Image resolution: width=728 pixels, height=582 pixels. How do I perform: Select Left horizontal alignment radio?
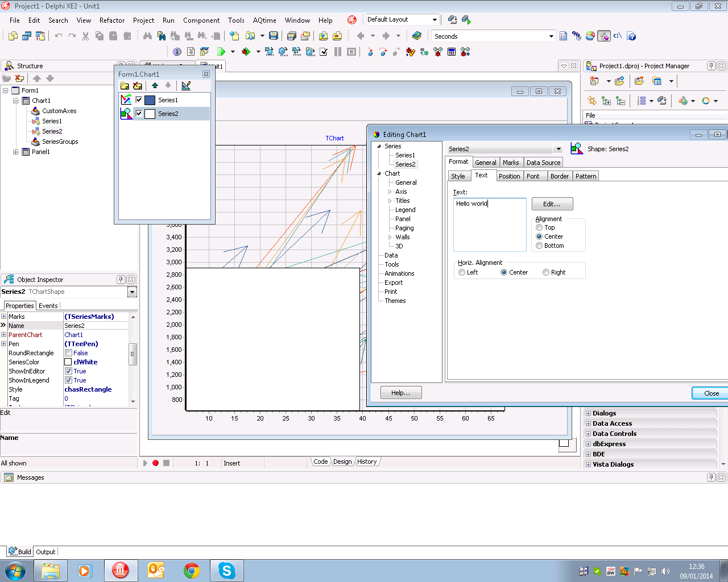[462, 272]
